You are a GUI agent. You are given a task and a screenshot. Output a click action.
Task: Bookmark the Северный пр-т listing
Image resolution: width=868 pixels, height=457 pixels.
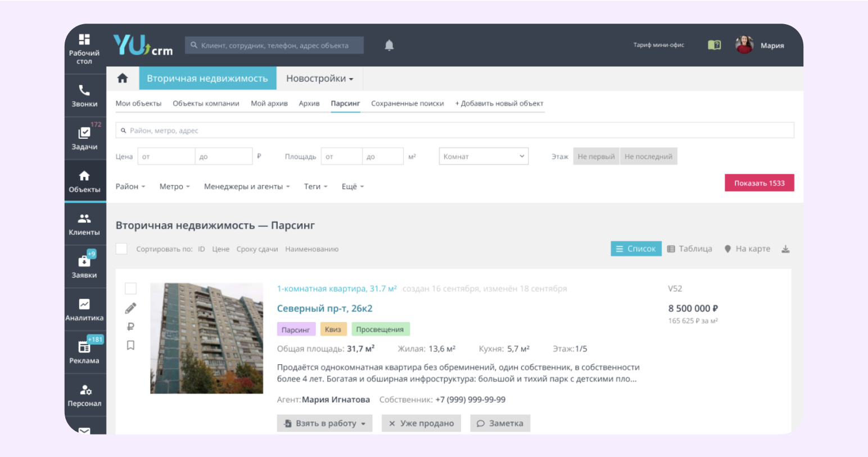(x=130, y=345)
